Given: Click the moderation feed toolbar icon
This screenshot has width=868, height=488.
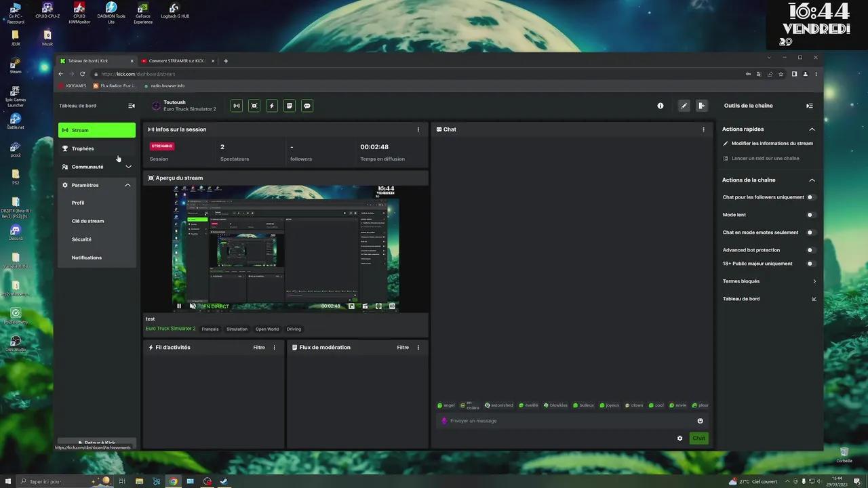Looking at the screenshot, I should (x=290, y=106).
